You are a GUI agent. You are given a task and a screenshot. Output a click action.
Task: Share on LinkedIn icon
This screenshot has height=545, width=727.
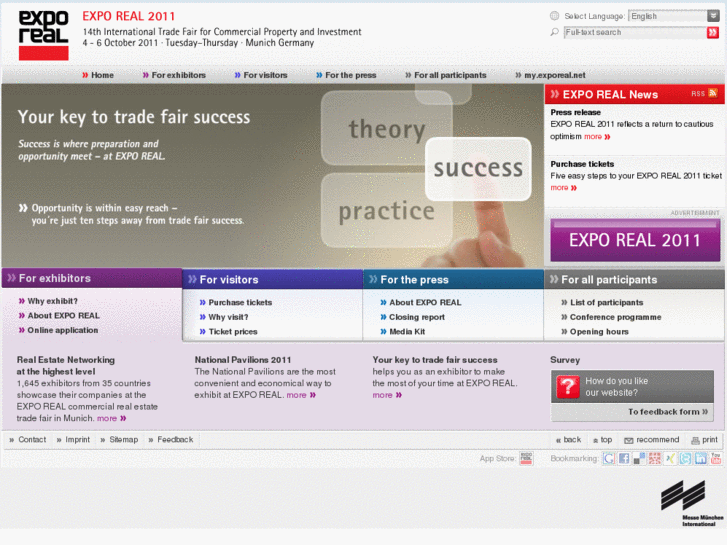point(701,459)
